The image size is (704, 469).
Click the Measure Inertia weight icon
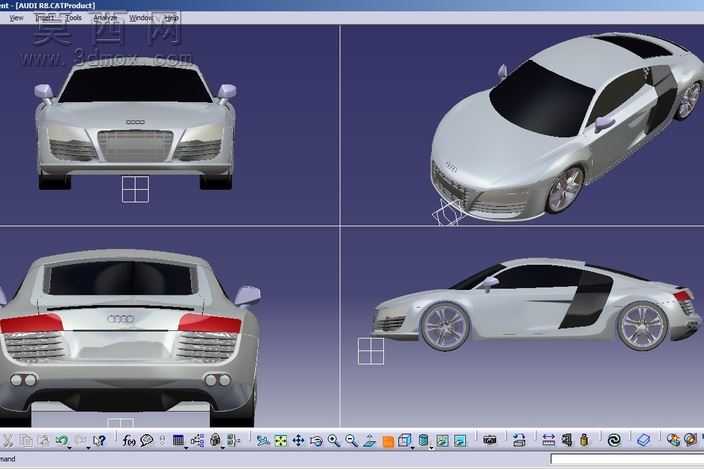584,441
